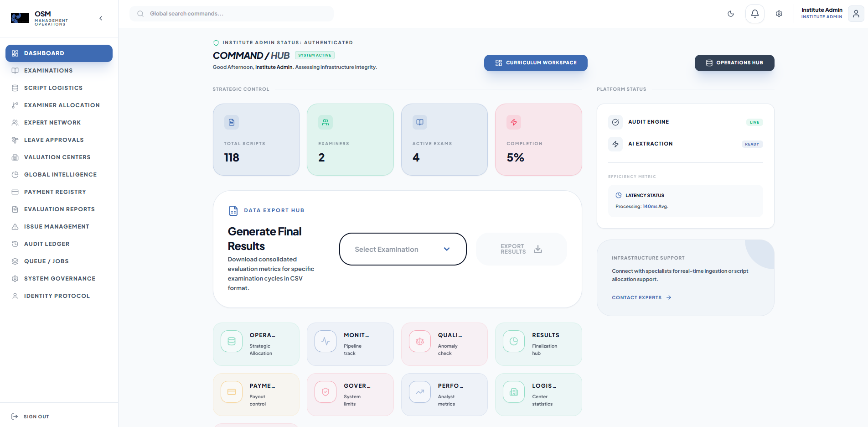
Task: Click the Completion value 5%
Action: tap(515, 157)
